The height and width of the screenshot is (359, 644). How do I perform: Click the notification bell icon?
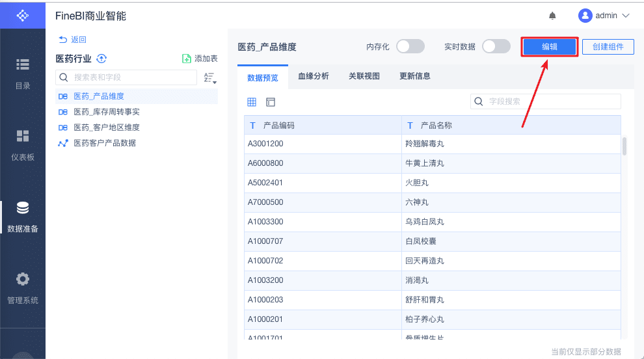tap(552, 16)
